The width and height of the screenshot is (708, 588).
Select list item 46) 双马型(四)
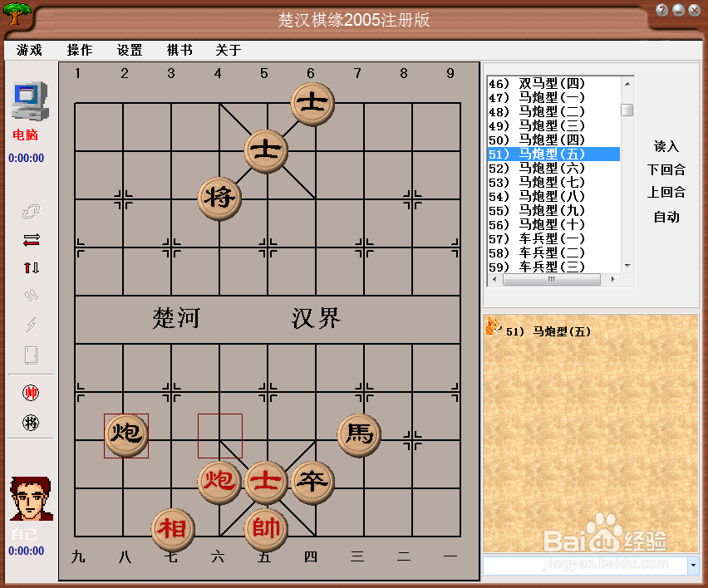coord(554,84)
